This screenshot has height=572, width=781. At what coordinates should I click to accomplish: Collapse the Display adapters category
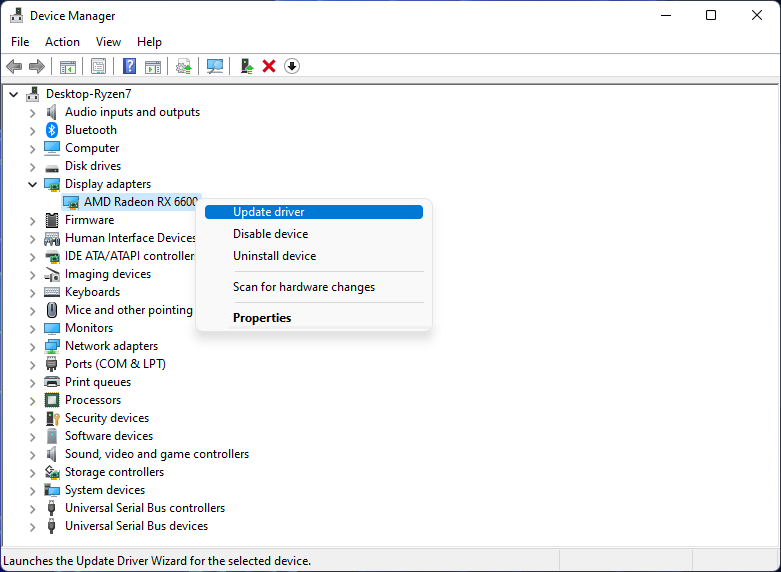pyautogui.click(x=32, y=184)
